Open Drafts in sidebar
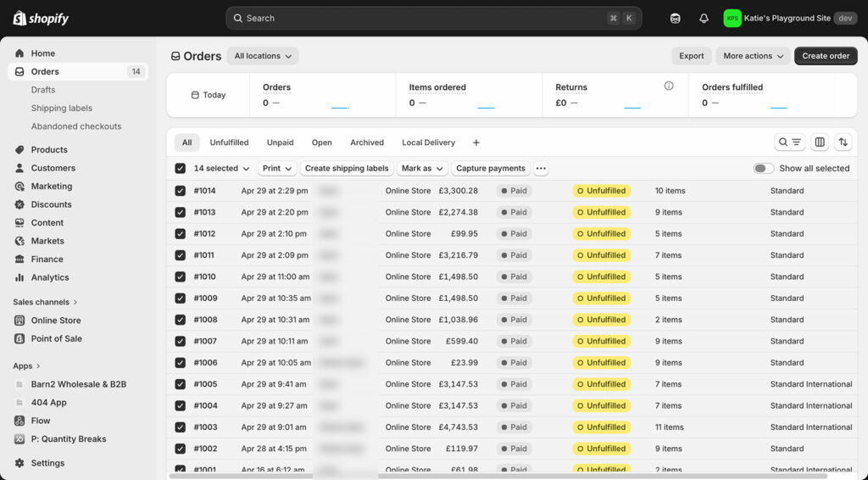 click(x=43, y=90)
